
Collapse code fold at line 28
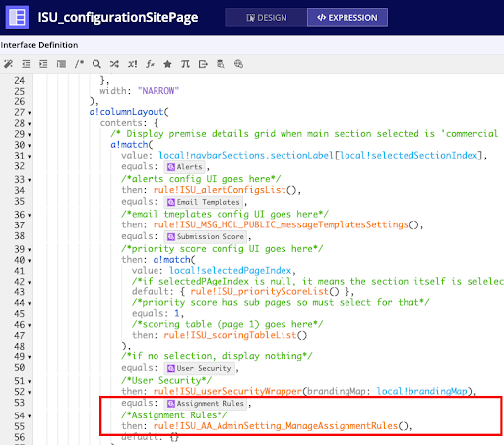30,124
